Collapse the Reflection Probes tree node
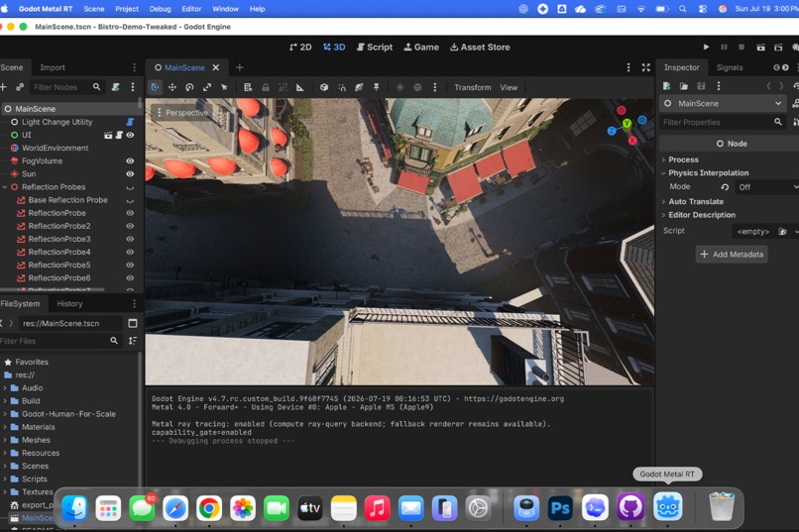This screenshot has height=532, width=799. click(5, 187)
